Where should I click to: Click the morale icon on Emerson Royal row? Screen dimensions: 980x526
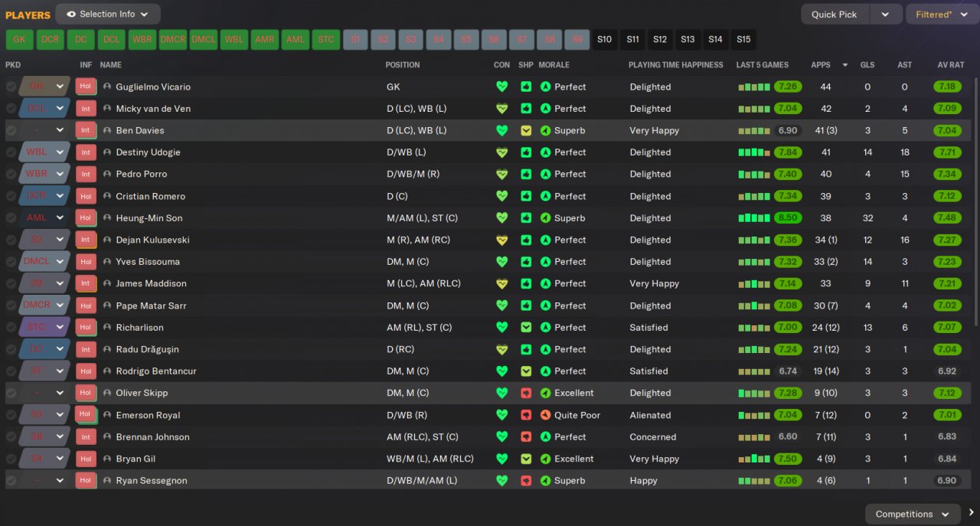point(546,415)
